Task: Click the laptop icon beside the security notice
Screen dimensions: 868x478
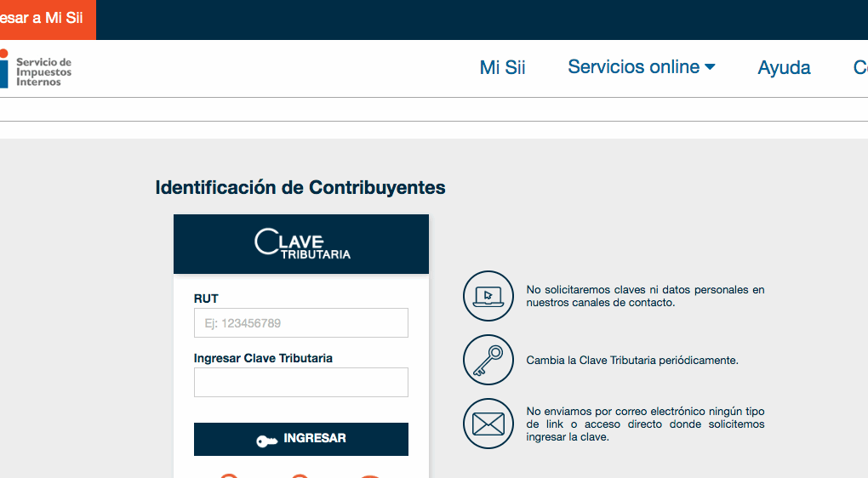Action: pos(488,296)
